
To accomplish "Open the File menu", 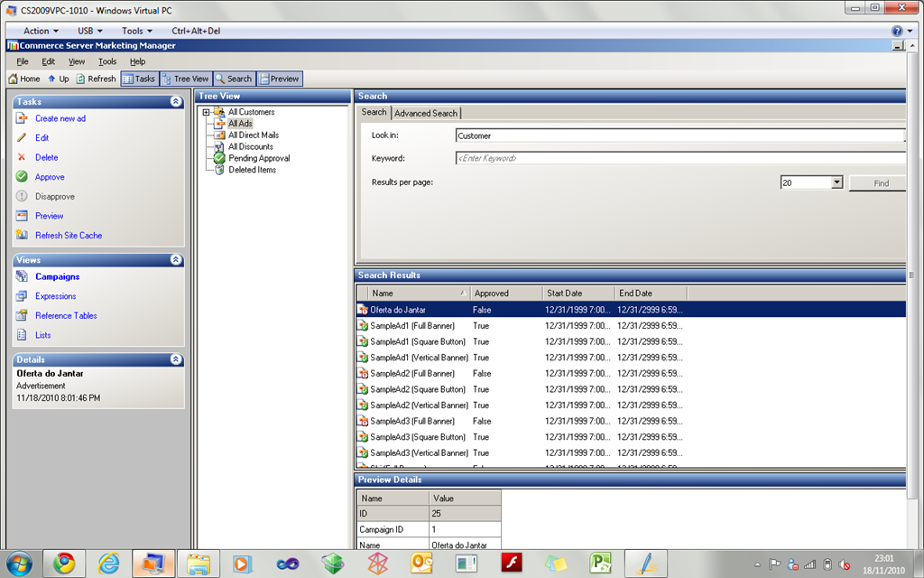I will [23, 61].
